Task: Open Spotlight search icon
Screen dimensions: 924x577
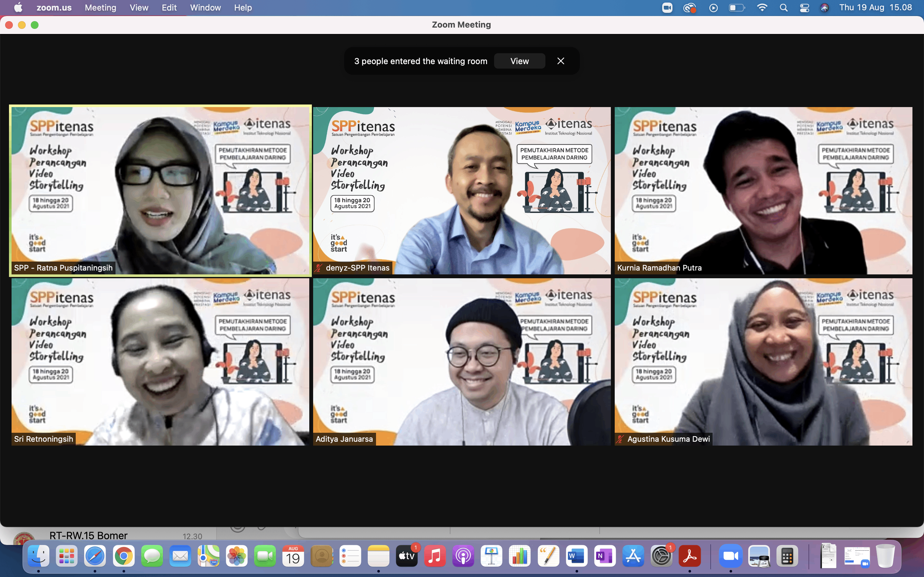Action: click(x=783, y=8)
